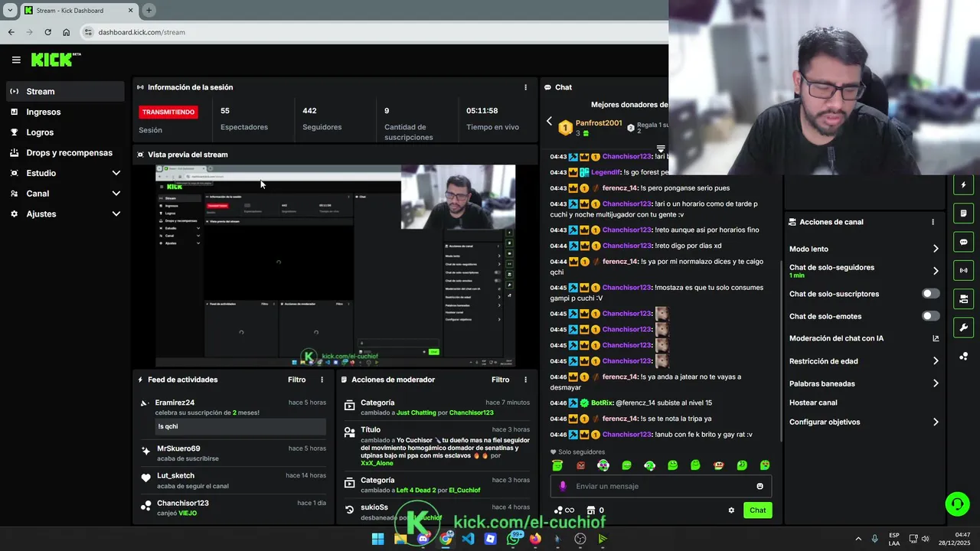Open a new browser tab
This screenshot has width=980, height=551.
149,10
